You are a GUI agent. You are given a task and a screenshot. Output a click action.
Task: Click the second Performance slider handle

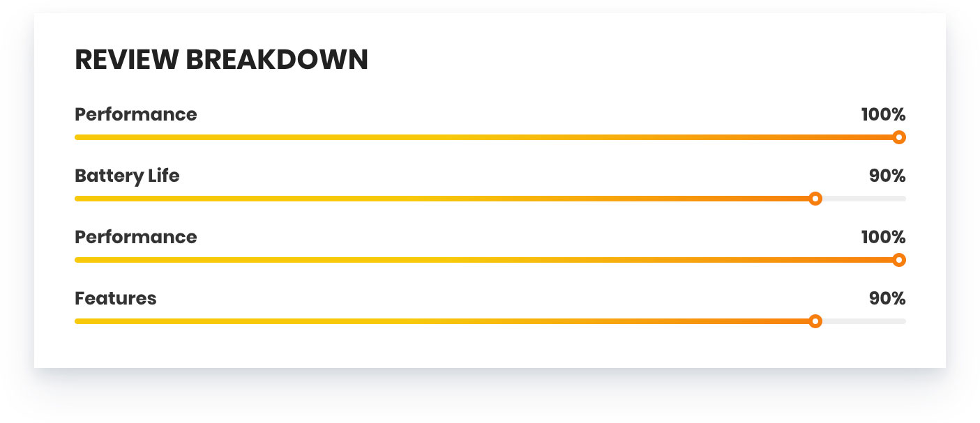tap(899, 260)
